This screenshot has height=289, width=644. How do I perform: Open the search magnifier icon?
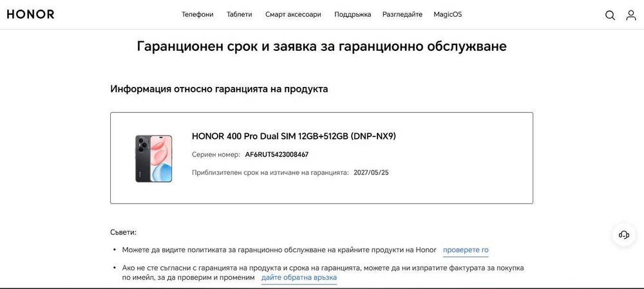click(x=611, y=15)
